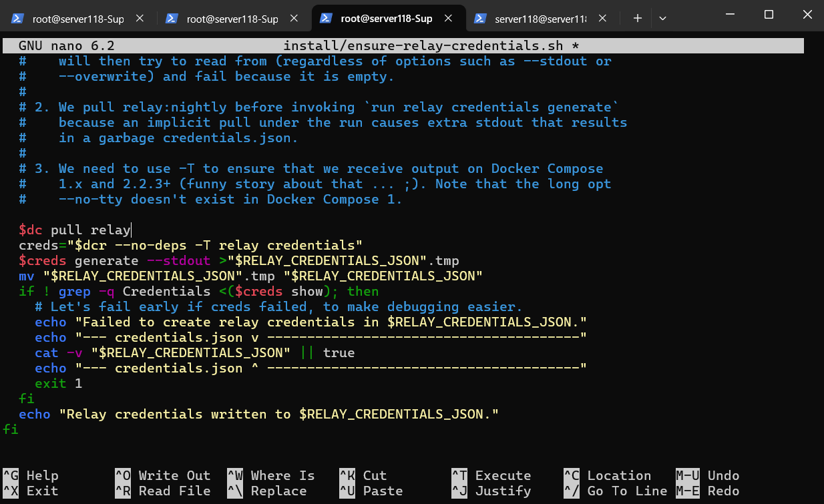
Task: Open a new terminal tab with plus
Action: click(637, 19)
